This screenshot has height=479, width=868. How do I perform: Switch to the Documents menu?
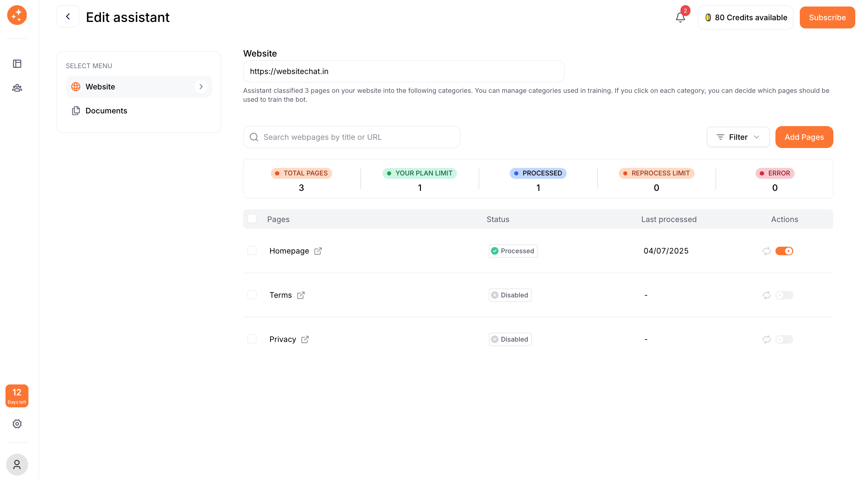tap(106, 111)
